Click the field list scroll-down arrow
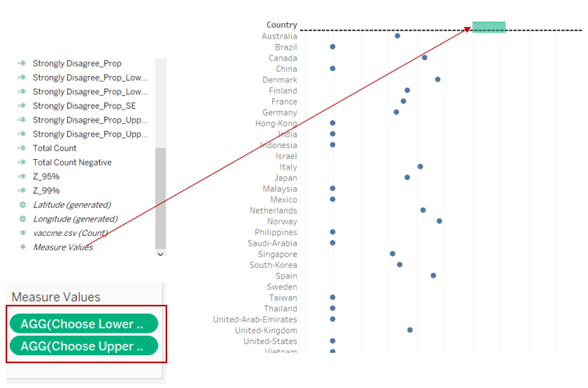This screenshot has height=388, width=588. pos(161,254)
